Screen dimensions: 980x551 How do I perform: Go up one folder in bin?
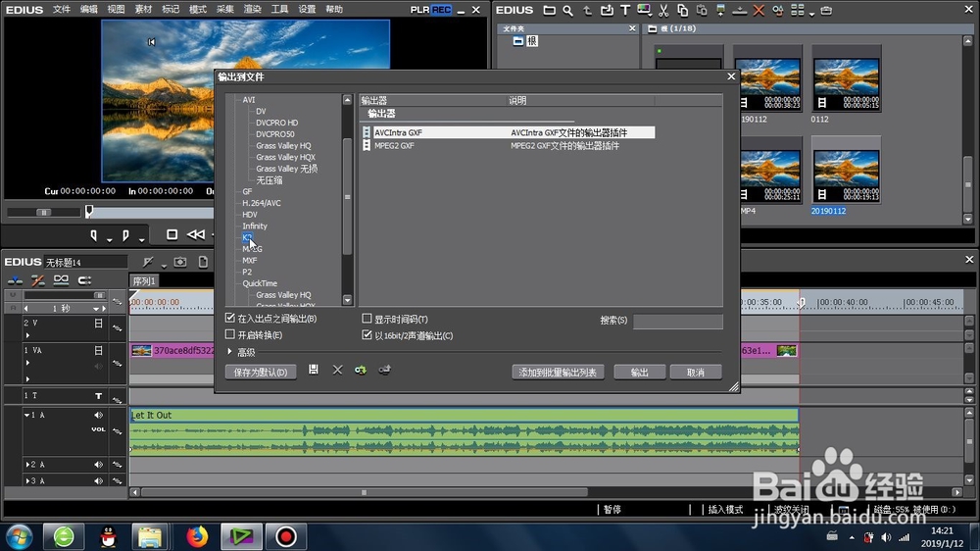587,10
